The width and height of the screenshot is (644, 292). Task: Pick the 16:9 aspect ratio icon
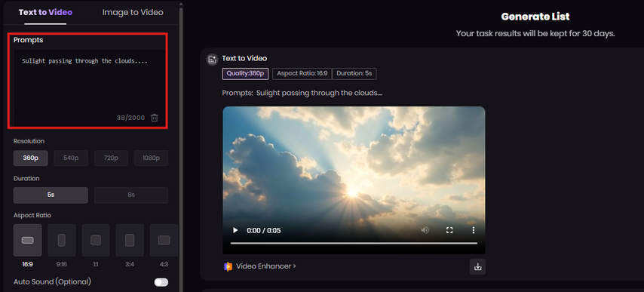tap(27, 240)
